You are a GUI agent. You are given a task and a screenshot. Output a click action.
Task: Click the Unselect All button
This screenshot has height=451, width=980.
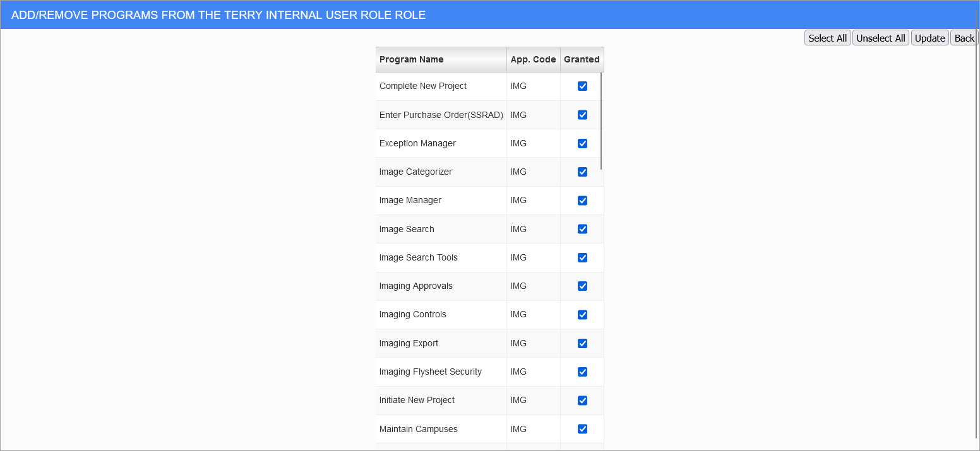[x=880, y=38]
